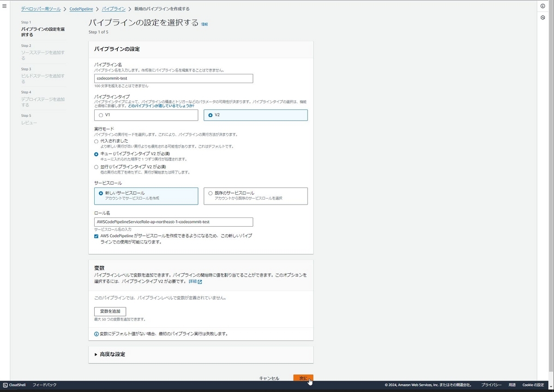
Task: Uncheck the service role creation checkbox
Action: click(96, 236)
